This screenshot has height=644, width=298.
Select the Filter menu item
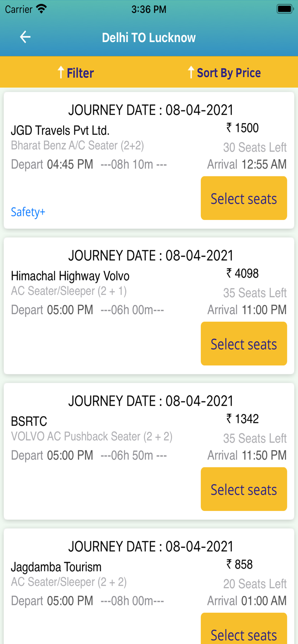(x=81, y=73)
